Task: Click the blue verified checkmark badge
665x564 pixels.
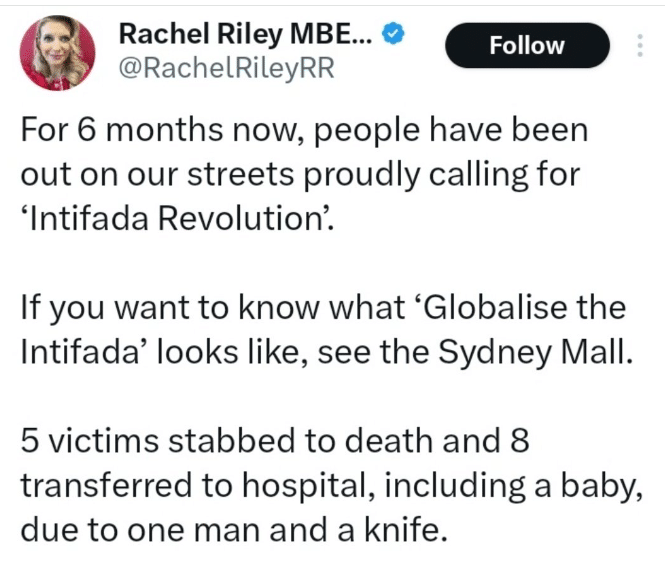Action: pyautogui.click(x=394, y=34)
